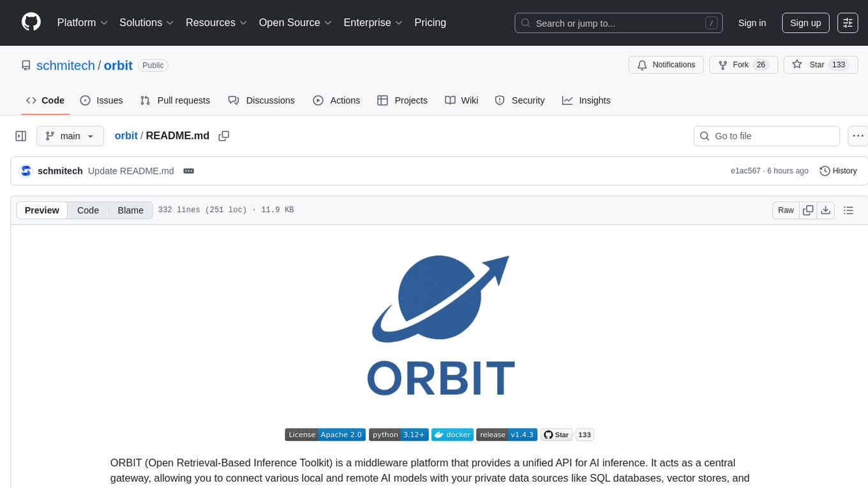Switch to the Code tab

click(45, 100)
